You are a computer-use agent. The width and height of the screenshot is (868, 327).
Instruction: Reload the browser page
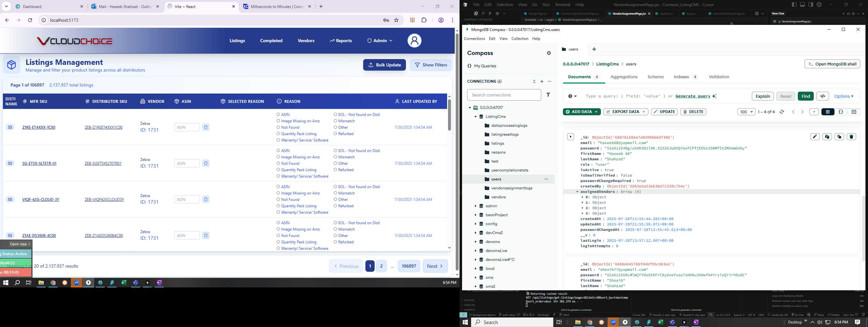[x=30, y=20]
